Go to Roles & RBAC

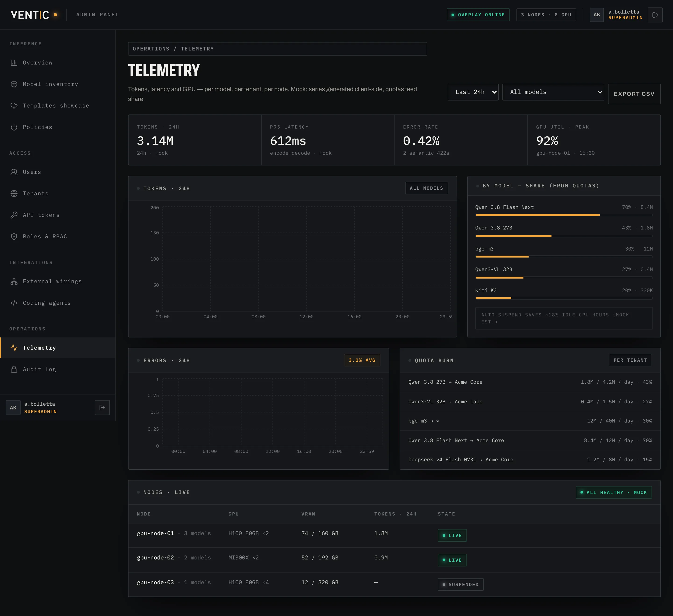point(58,236)
